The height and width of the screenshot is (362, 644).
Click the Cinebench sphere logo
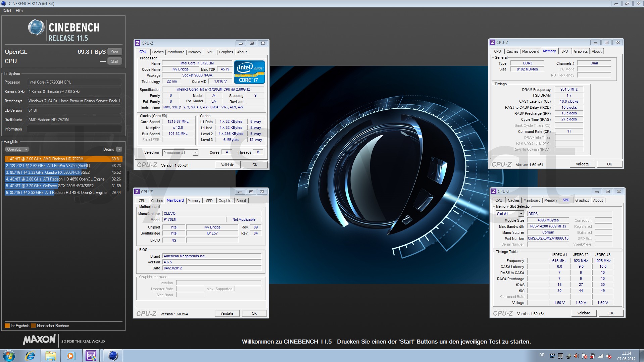[x=36, y=28]
